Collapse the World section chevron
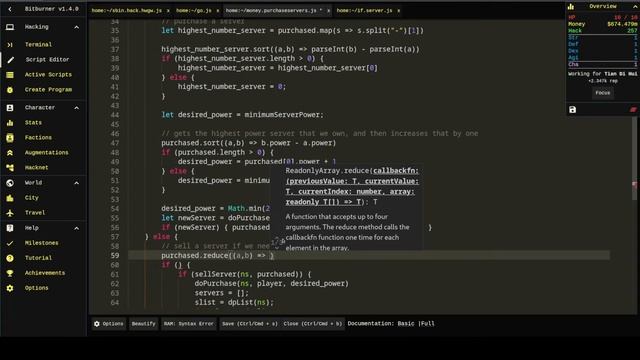640x360 pixels. coord(76,183)
